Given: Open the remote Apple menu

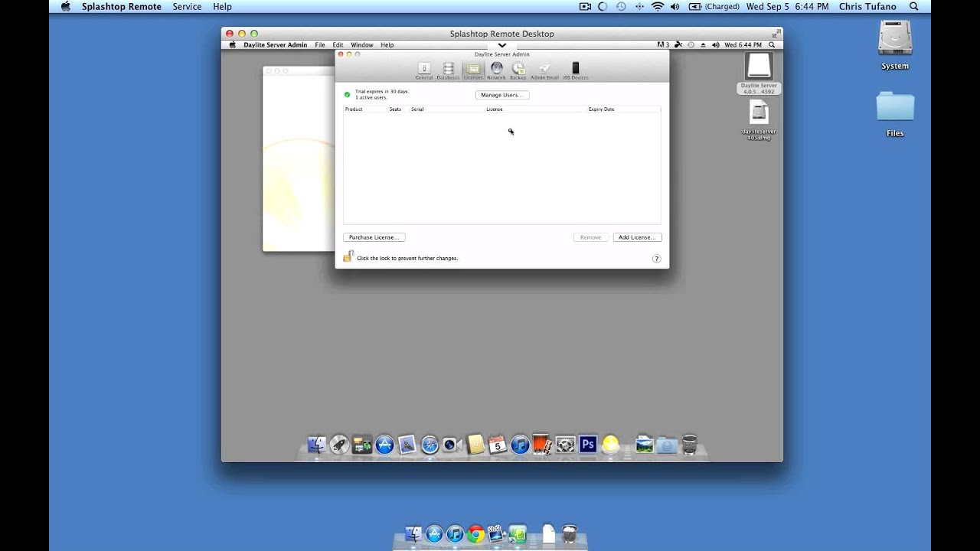Looking at the screenshot, I should 233,45.
